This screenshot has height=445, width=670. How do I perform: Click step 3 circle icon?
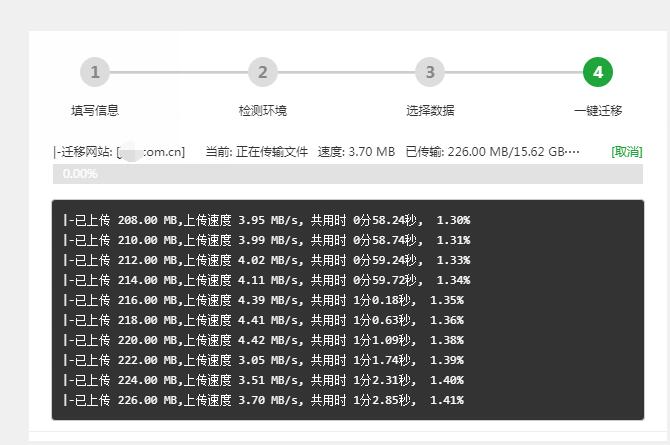click(x=430, y=72)
